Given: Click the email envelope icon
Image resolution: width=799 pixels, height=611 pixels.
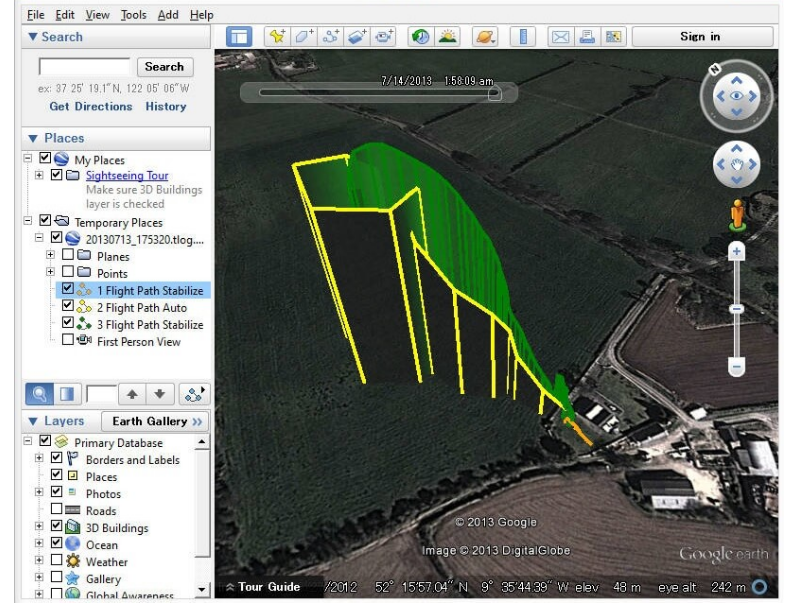Looking at the screenshot, I should [x=561, y=37].
